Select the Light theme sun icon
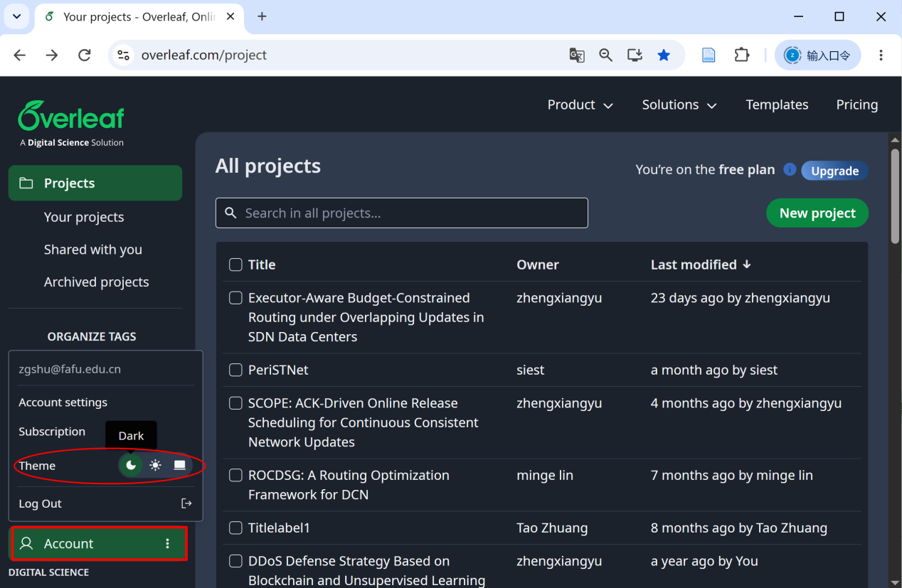Screen dimensions: 902x588 pos(155,465)
